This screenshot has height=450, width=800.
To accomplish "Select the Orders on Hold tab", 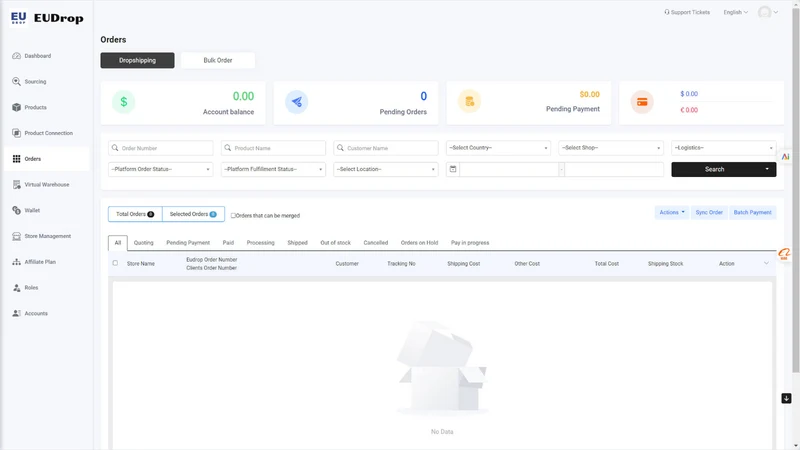I will point(419,243).
